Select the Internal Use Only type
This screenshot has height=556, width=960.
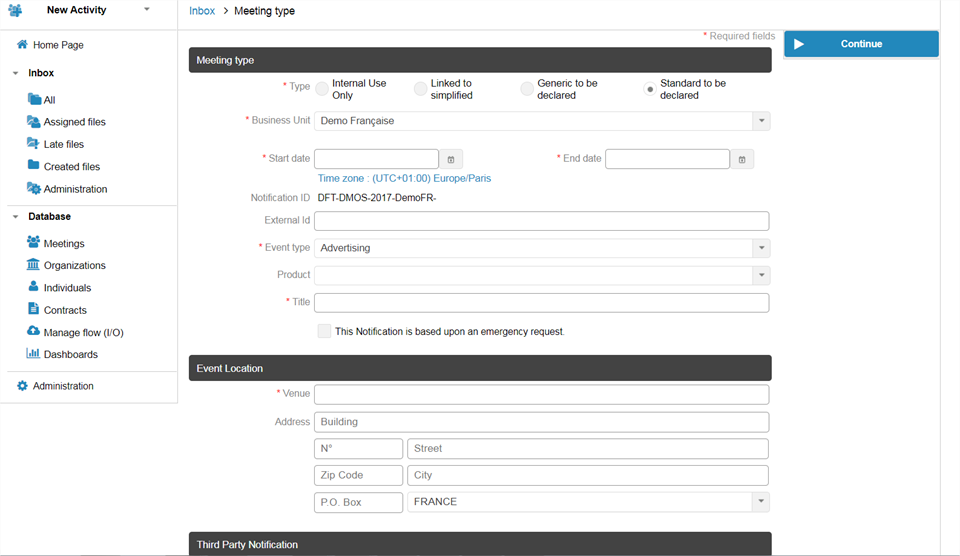[x=322, y=89]
